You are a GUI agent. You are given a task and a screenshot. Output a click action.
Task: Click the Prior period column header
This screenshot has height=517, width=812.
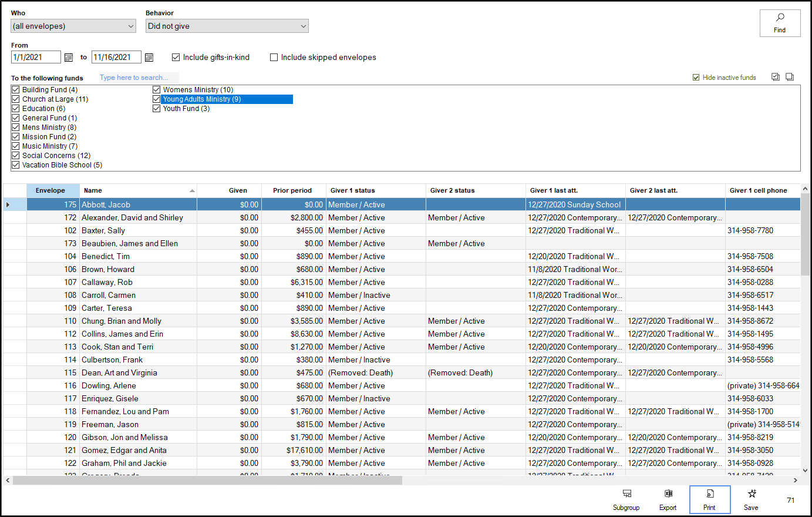292,190
